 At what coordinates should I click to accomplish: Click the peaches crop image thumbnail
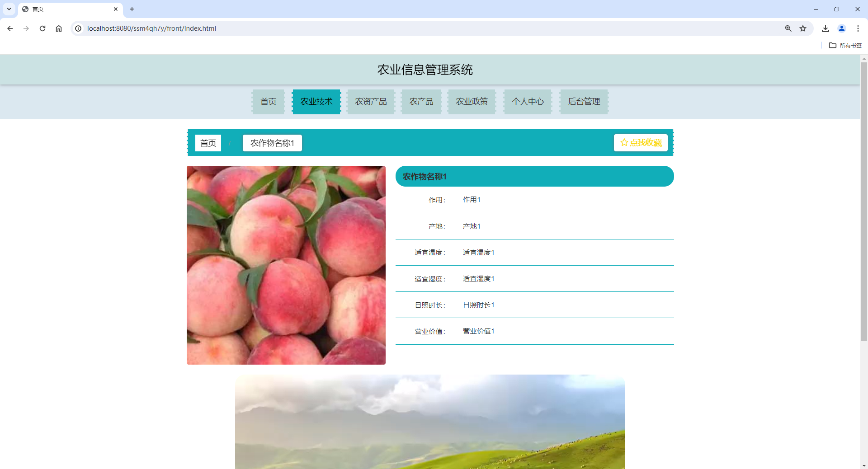286,265
